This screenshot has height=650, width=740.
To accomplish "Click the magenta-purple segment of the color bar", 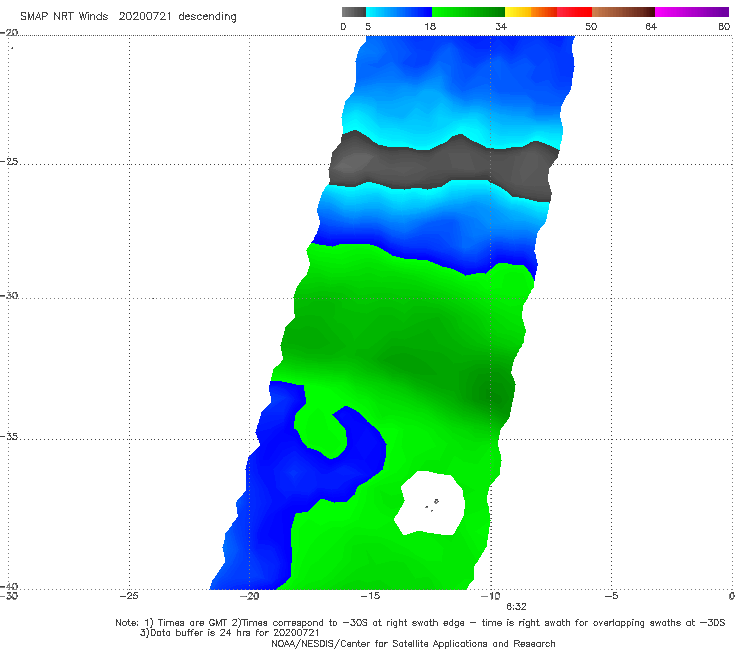I will [692, 12].
